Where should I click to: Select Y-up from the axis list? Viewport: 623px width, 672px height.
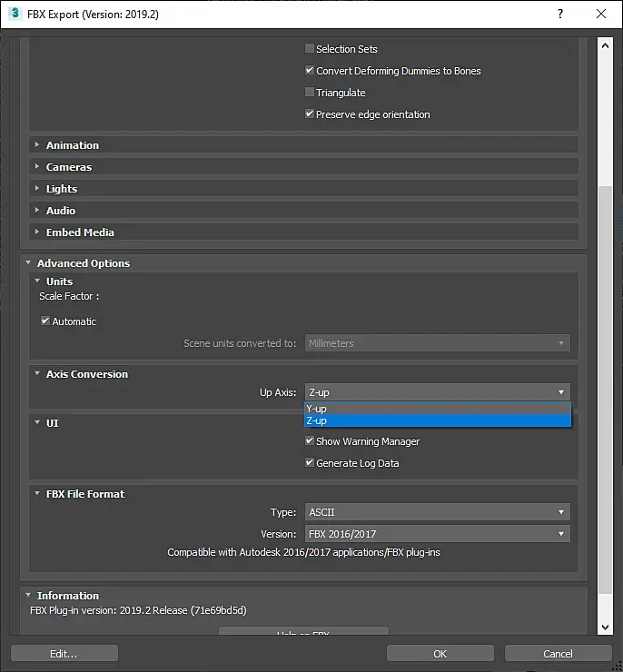438,409
